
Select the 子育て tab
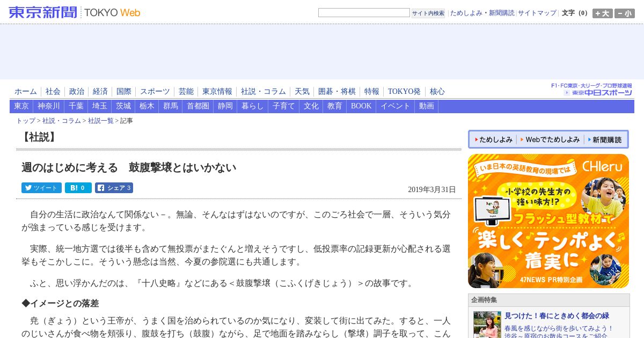284,106
